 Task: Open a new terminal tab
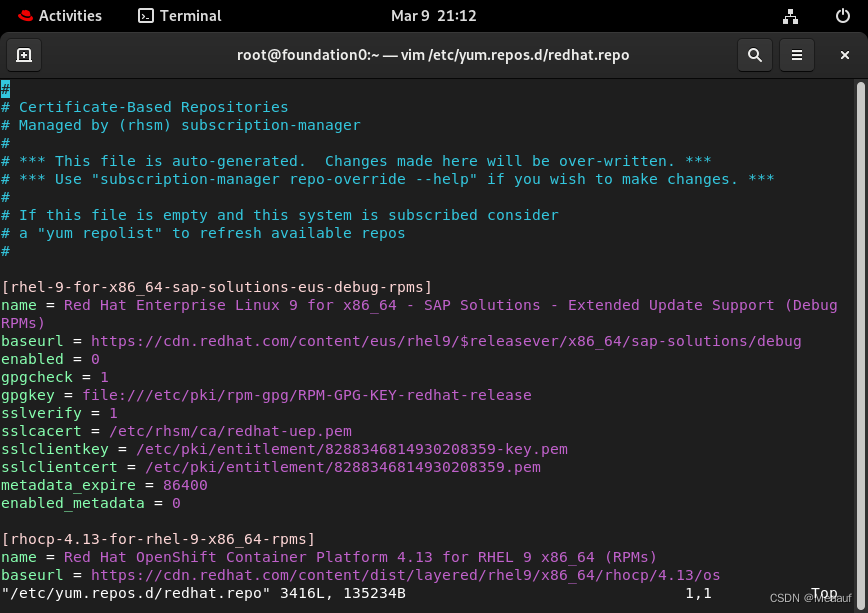[24, 55]
